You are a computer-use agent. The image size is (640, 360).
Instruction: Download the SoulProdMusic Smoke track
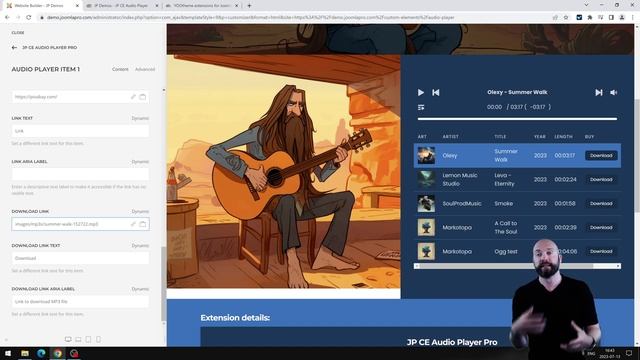tap(601, 203)
